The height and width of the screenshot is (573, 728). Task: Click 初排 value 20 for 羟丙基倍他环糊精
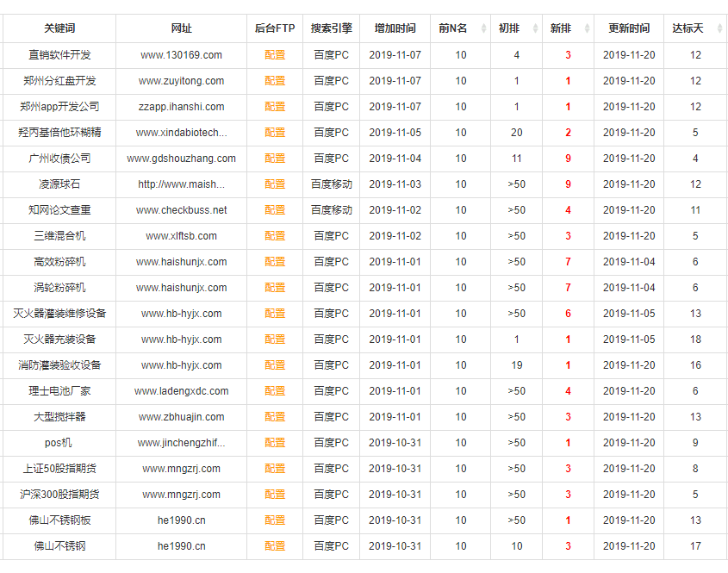[516, 133]
